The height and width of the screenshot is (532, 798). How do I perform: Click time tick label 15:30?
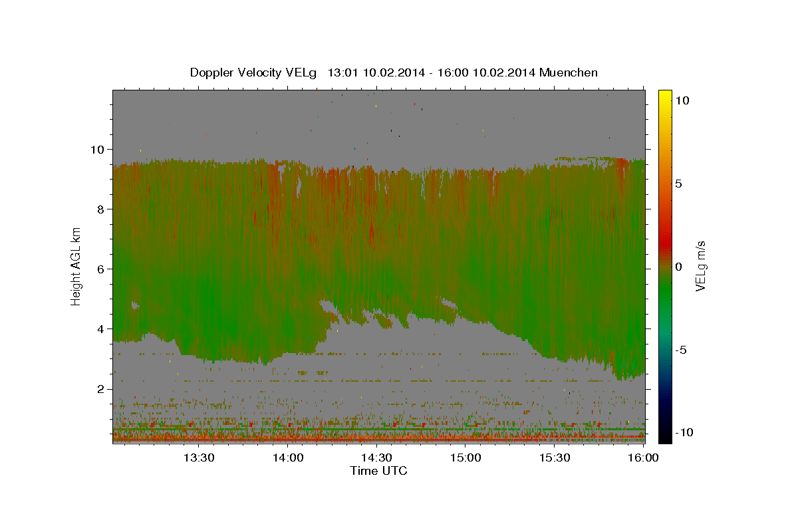(555, 458)
